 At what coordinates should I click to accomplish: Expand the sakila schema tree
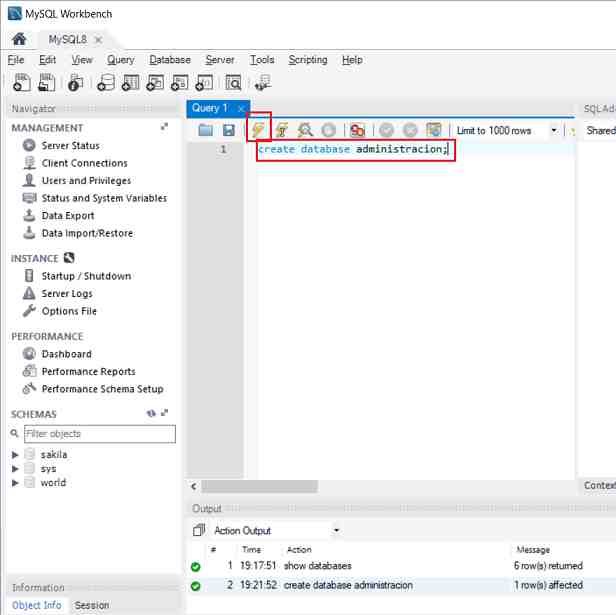pos(15,455)
